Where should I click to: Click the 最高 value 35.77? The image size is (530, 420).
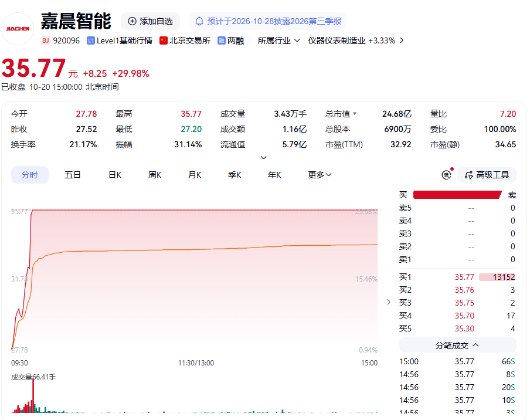coord(191,114)
